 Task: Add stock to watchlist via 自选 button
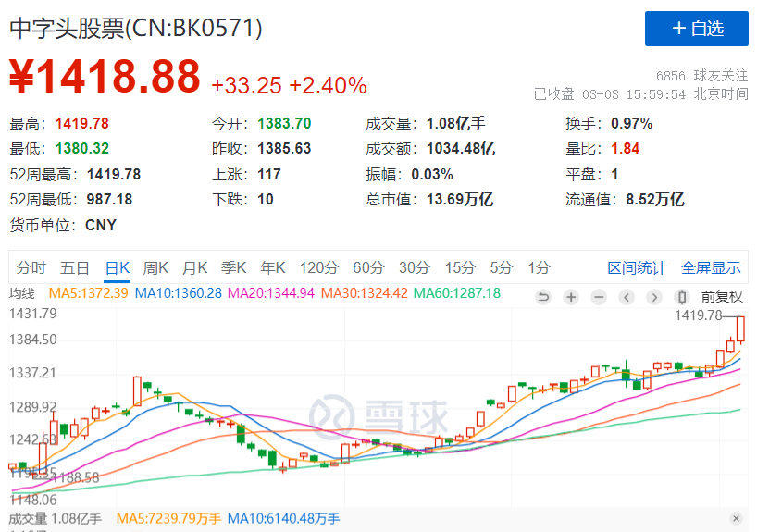tap(696, 29)
